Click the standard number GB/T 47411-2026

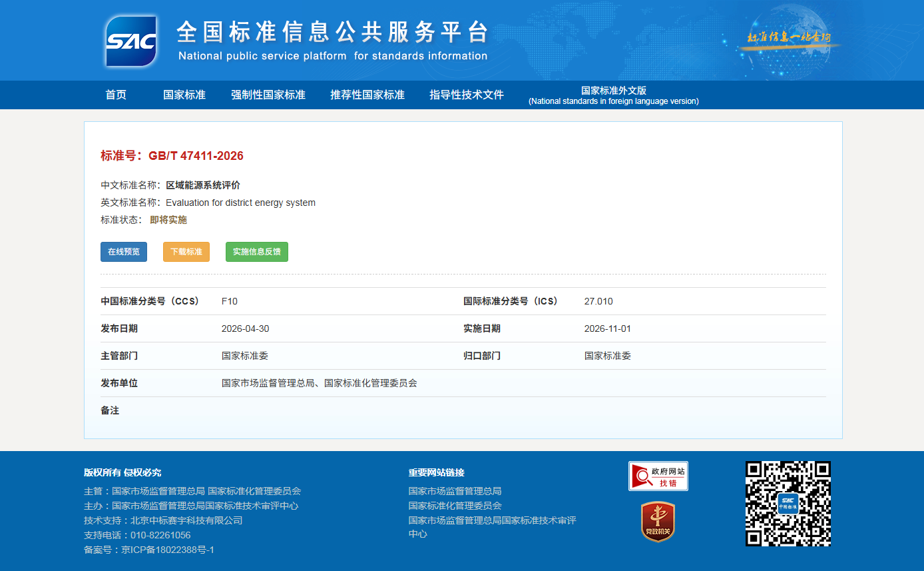196,156
